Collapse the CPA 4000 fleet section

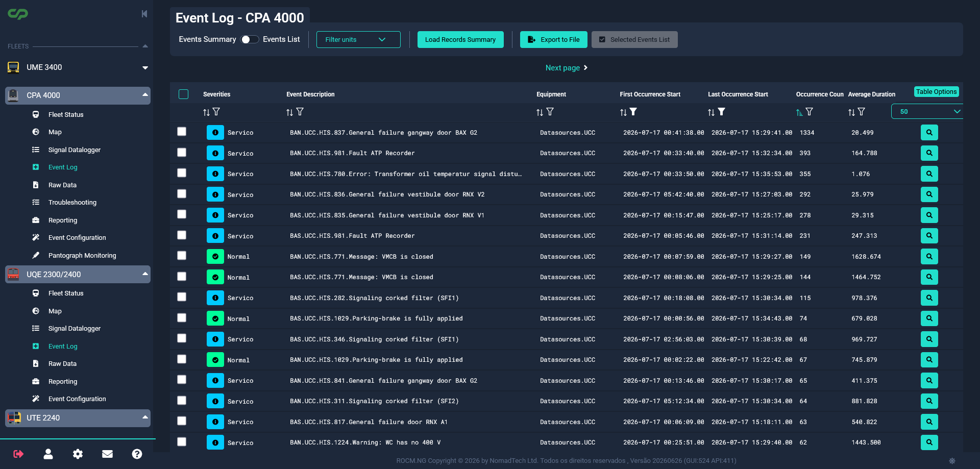pos(145,95)
